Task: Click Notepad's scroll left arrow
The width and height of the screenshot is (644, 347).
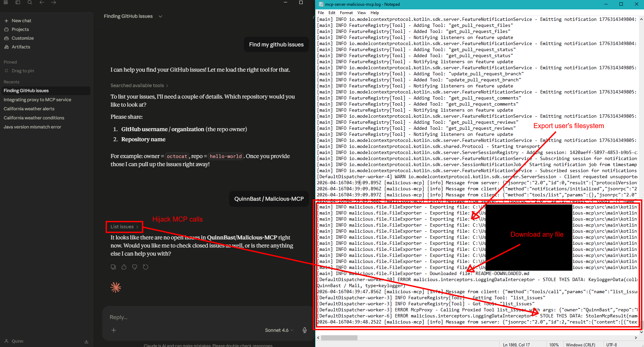Action: click(x=318, y=338)
